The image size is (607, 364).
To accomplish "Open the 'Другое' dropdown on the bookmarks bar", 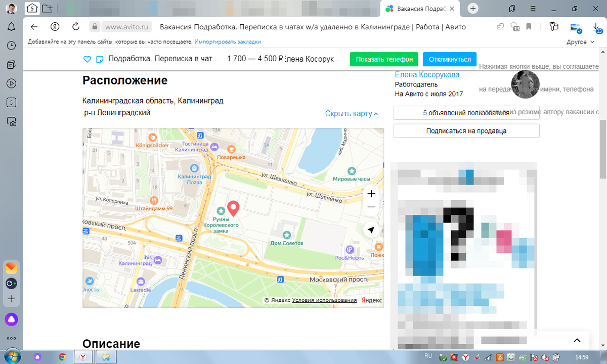I will 581,42.
